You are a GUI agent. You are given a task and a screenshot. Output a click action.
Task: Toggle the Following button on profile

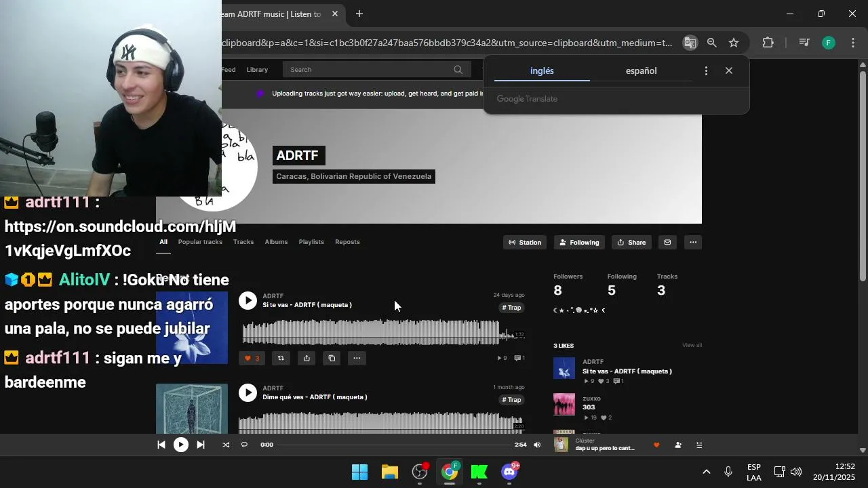[579, 242]
